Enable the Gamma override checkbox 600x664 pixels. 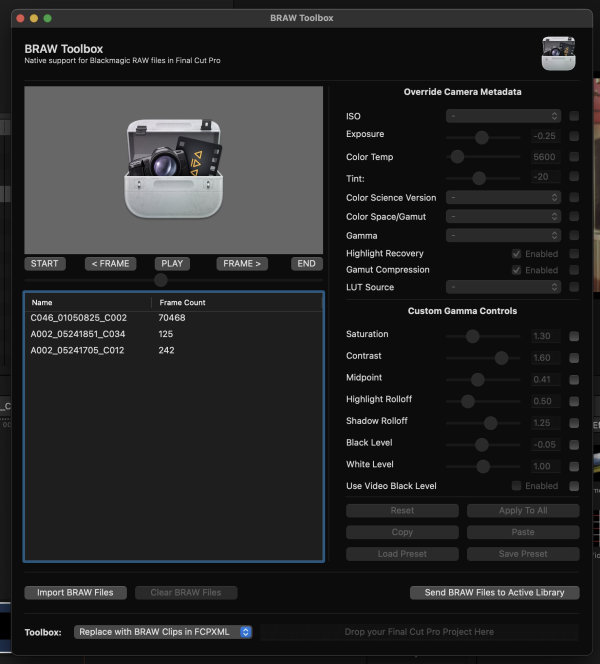point(574,235)
